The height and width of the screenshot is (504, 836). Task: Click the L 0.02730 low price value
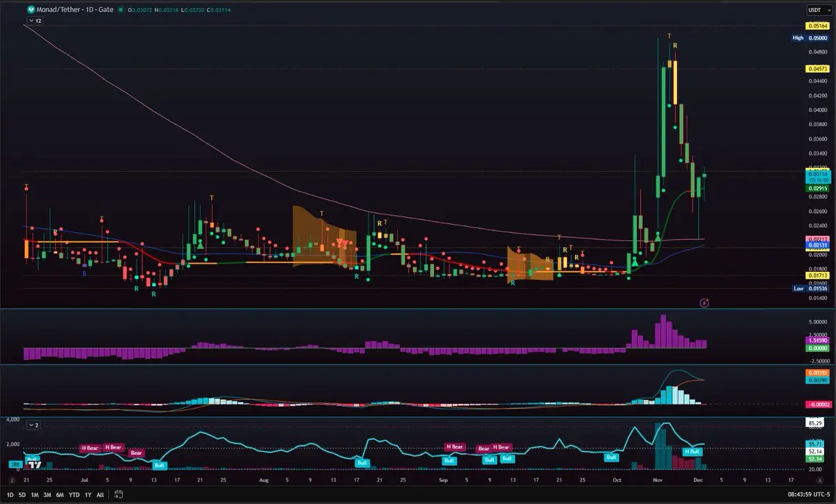[192, 10]
